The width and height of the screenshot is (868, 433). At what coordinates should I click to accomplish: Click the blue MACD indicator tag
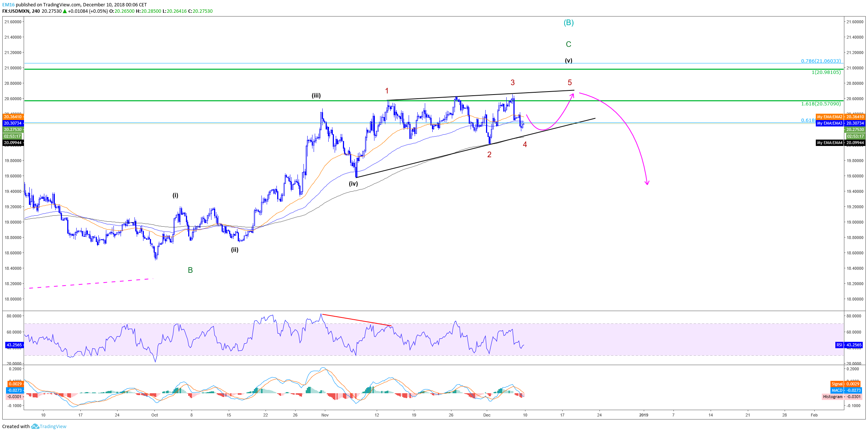(837, 390)
